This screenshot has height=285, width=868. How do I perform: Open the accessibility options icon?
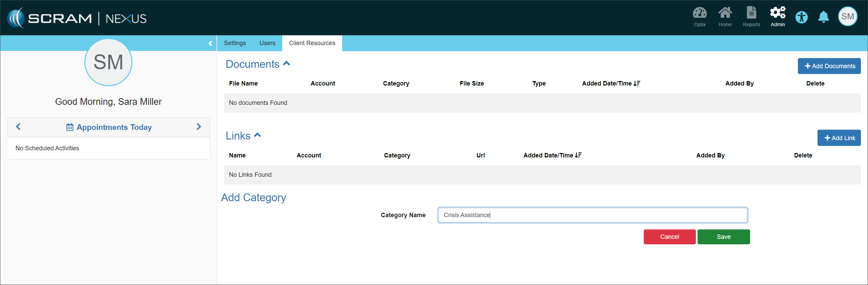click(x=802, y=17)
